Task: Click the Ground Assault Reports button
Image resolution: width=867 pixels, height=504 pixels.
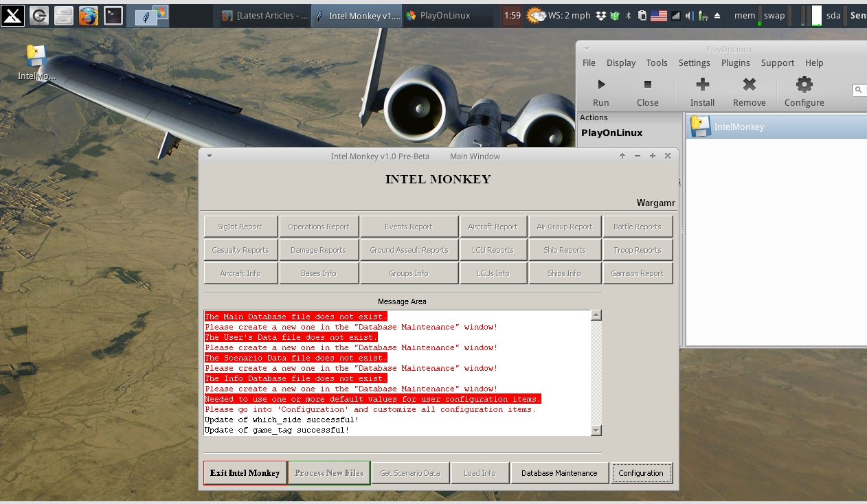Action: (x=409, y=250)
